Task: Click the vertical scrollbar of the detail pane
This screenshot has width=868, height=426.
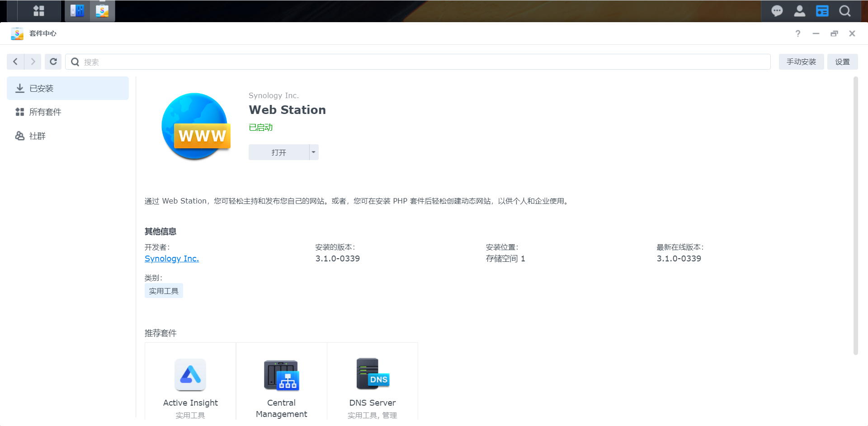Action: tap(855, 216)
